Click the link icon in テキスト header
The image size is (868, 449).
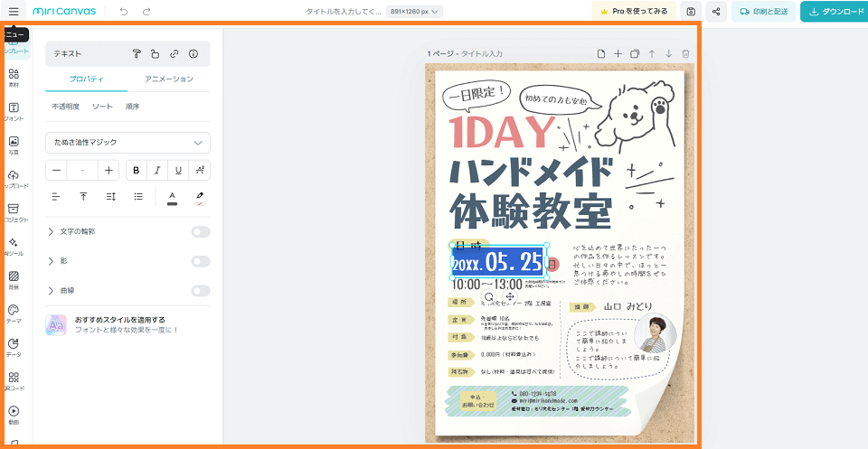click(x=175, y=53)
